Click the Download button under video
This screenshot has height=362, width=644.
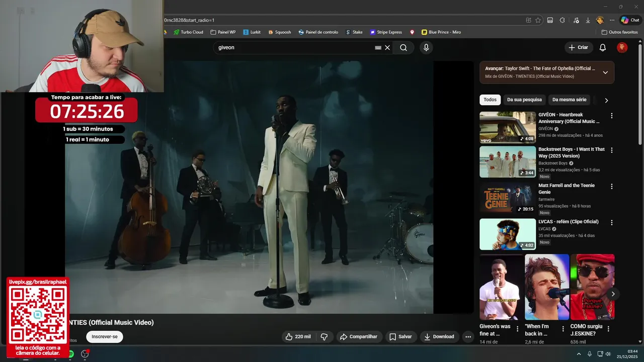pos(439,337)
